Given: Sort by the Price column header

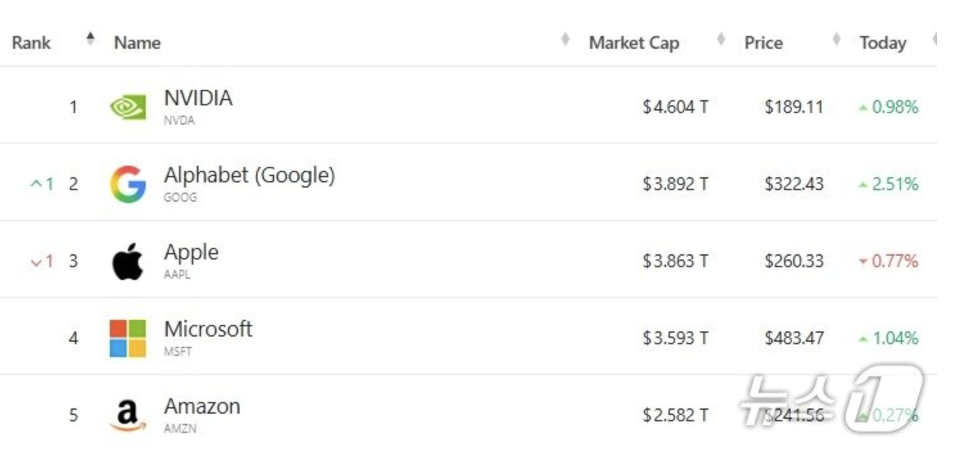Looking at the screenshot, I should pos(764,43).
